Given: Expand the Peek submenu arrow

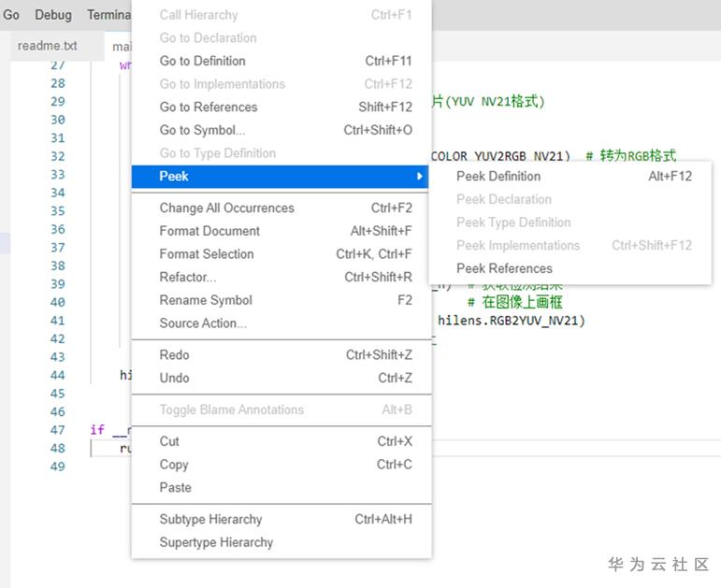Looking at the screenshot, I should pos(419,176).
